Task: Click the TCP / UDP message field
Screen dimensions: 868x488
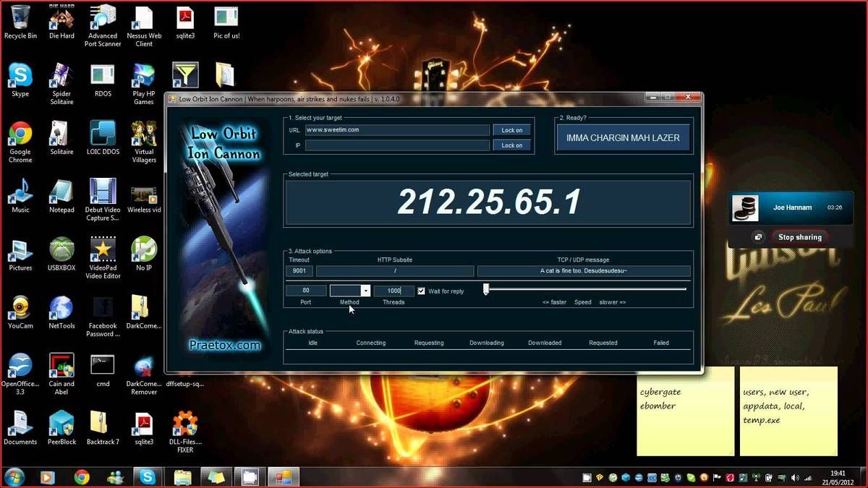Action: click(584, 271)
